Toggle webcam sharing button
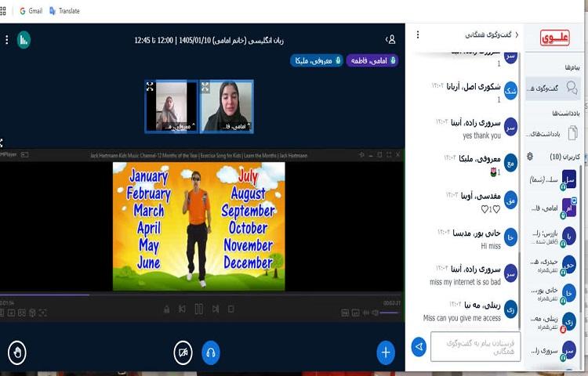Screen dimensions: 588x376 coord(183,352)
